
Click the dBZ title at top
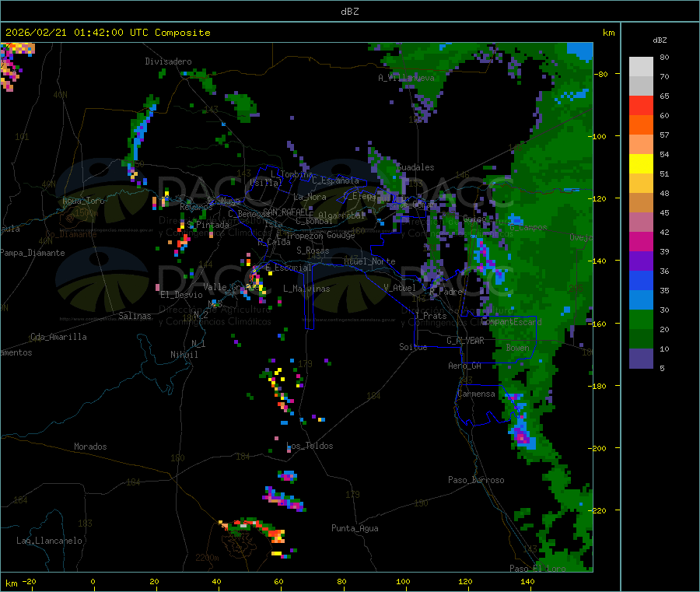tap(349, 11)
